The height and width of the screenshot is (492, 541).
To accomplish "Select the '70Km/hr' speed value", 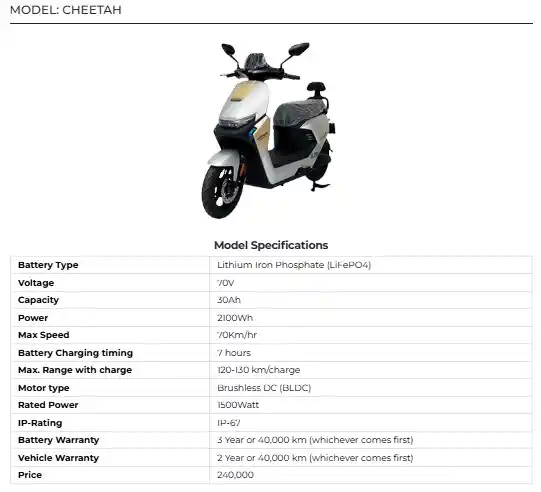I will pos(237,335).
